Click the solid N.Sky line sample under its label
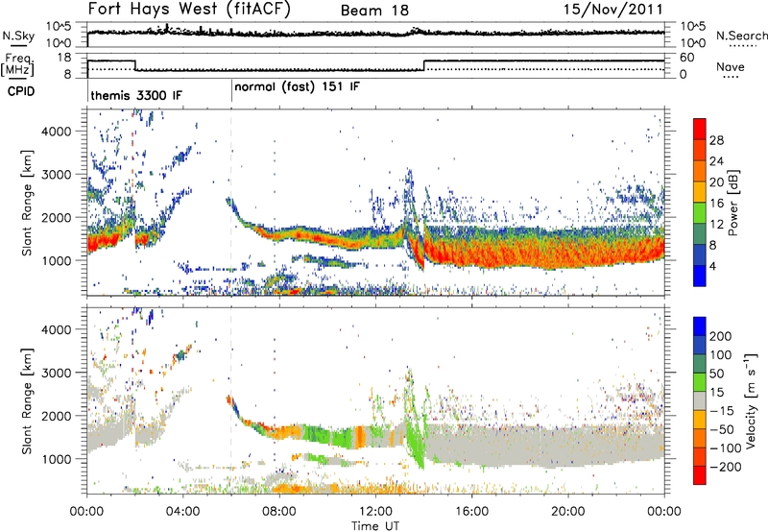The width and height of the screenshot is (768, 532). tap(18, 46)
